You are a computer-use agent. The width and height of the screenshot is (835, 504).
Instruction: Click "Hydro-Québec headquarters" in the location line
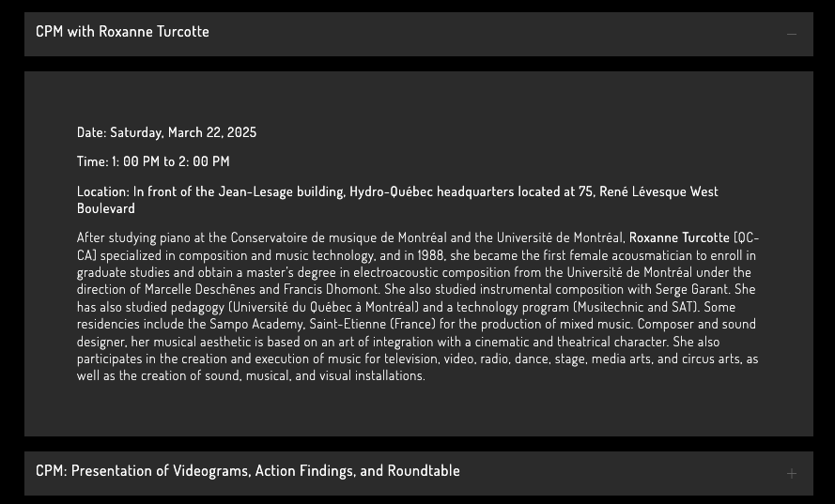click(430, 191)
